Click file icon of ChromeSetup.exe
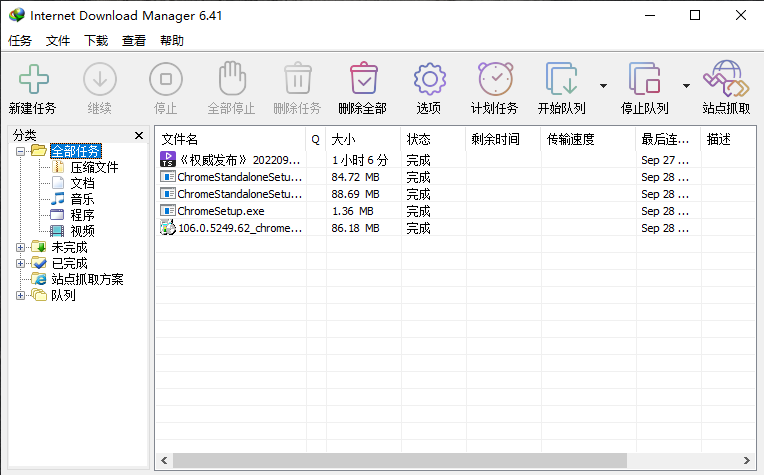764x475 pixels. [168, 211]
